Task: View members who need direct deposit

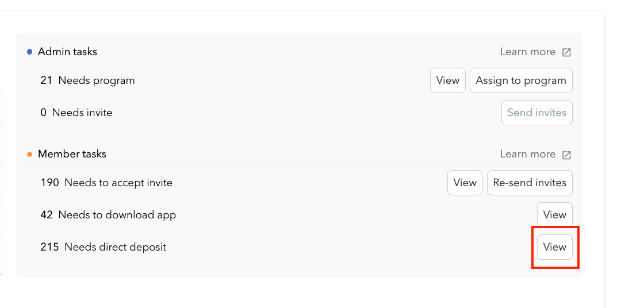Action: tap(554, 247)
